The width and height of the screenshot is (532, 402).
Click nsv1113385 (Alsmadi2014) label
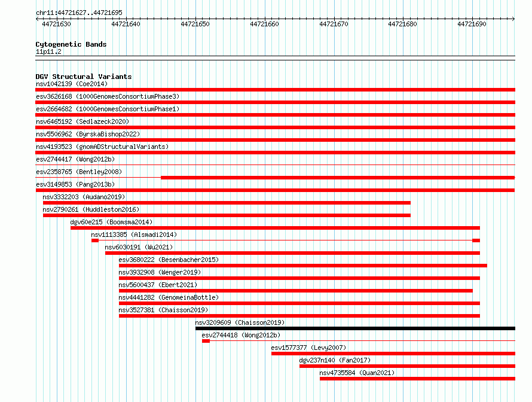[134, 234]
